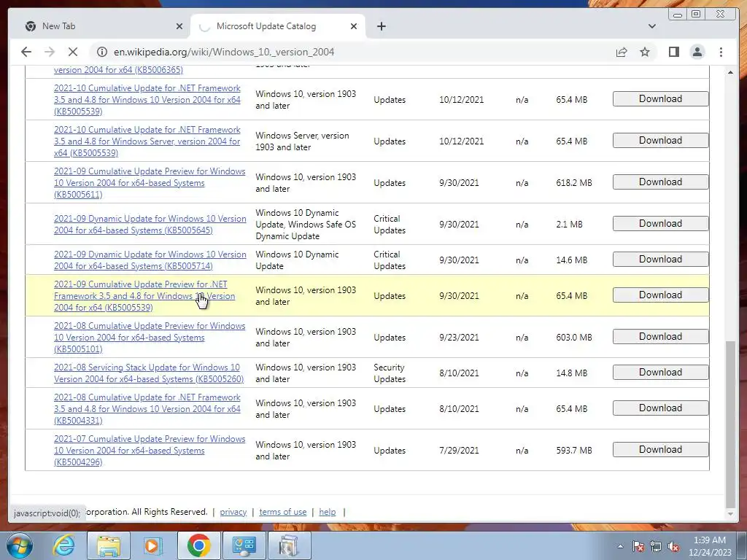Open the privacy footer link

(233, 512)
